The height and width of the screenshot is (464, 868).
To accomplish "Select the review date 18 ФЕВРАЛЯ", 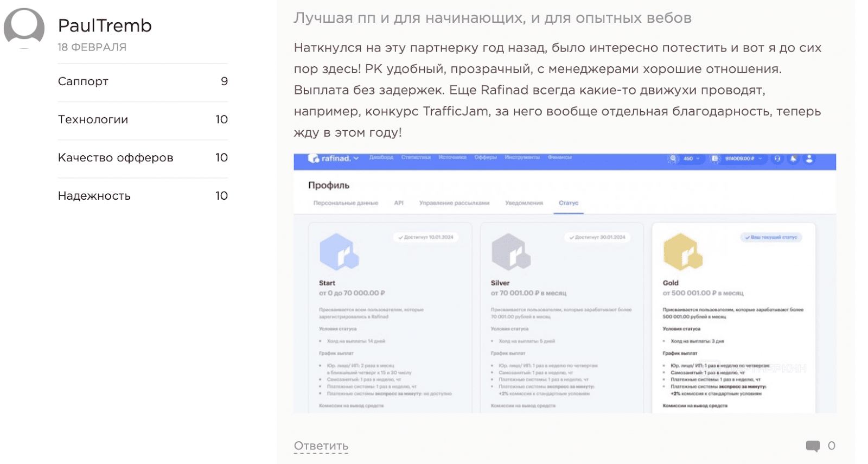I will coord(92,47).
